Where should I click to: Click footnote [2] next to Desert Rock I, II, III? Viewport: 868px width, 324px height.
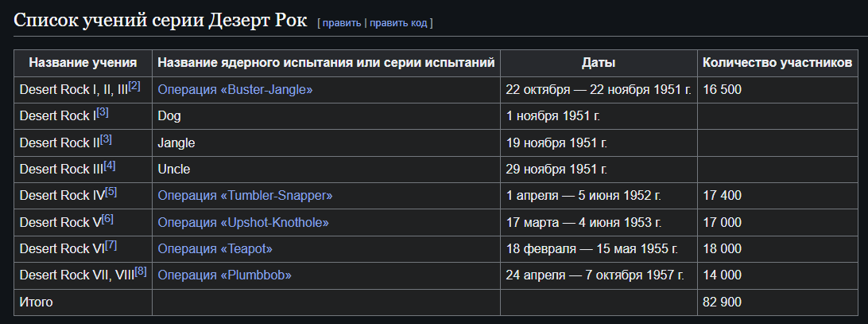click(134, 86)
